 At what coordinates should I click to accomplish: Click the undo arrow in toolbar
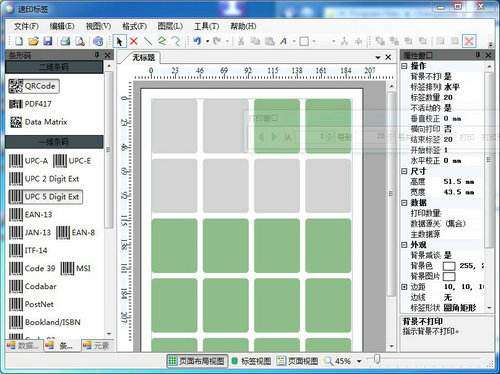[197, 41]
